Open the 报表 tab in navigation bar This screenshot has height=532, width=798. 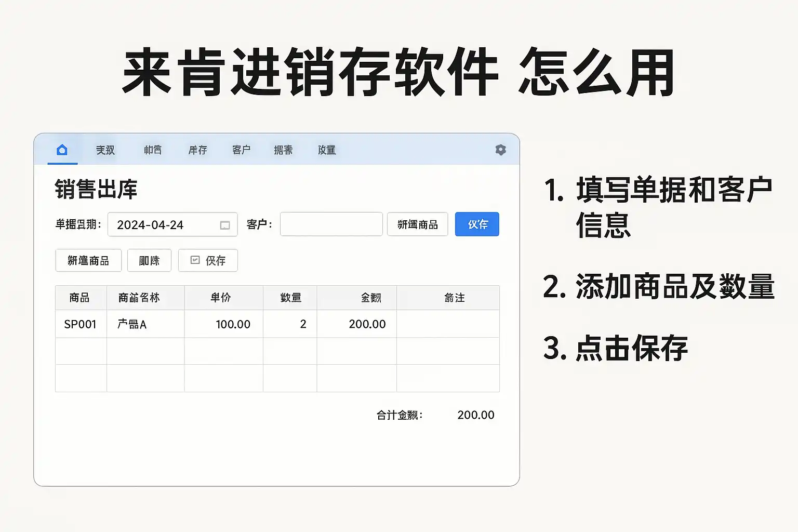coord(283,150)
